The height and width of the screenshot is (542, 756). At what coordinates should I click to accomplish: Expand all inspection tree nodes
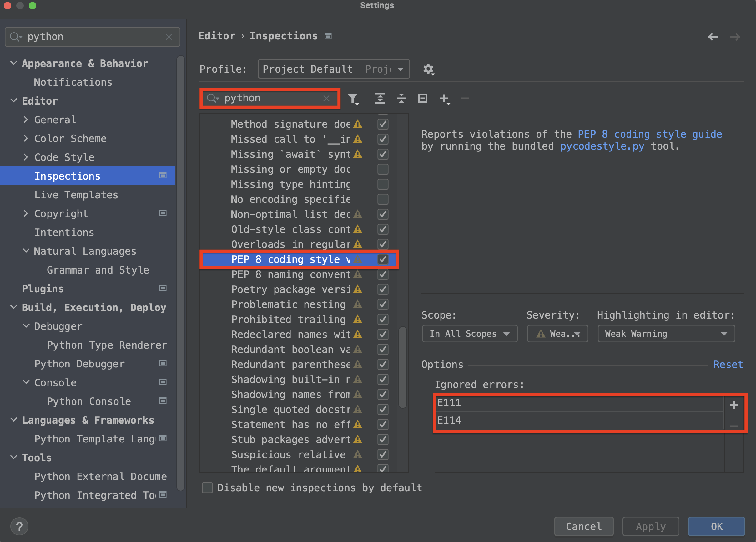(x=380, y=98)
